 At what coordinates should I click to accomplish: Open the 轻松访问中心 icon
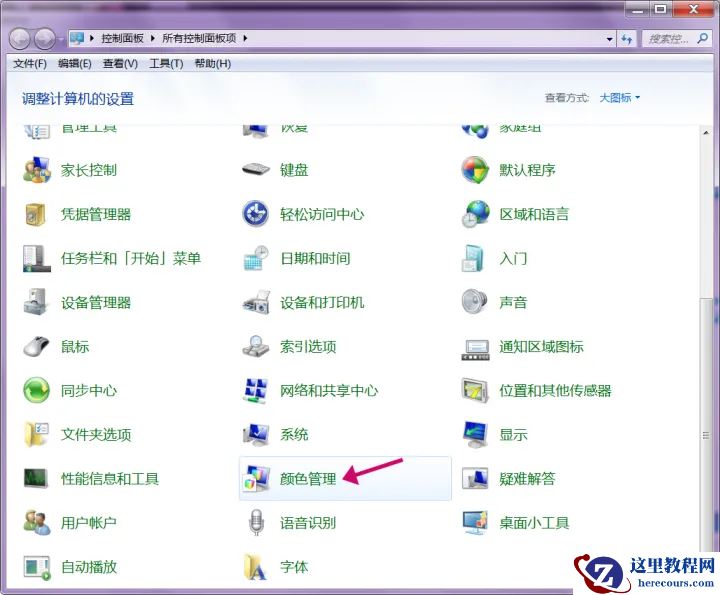256,213
